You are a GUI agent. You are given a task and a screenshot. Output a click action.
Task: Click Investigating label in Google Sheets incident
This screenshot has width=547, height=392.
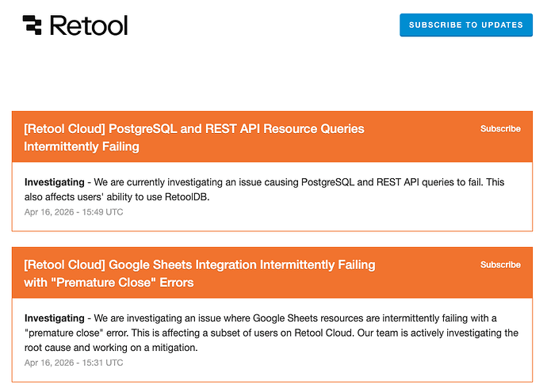point(54,318)
